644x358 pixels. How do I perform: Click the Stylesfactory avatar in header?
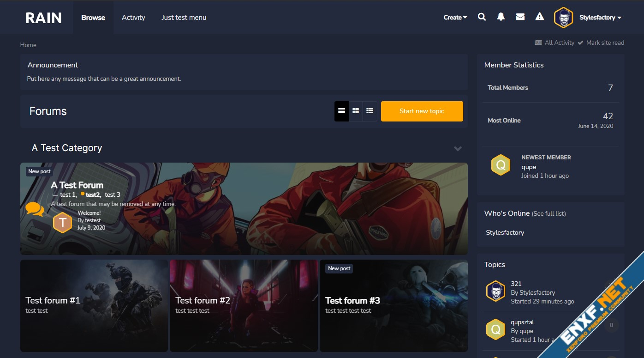[x=563, y=18]
